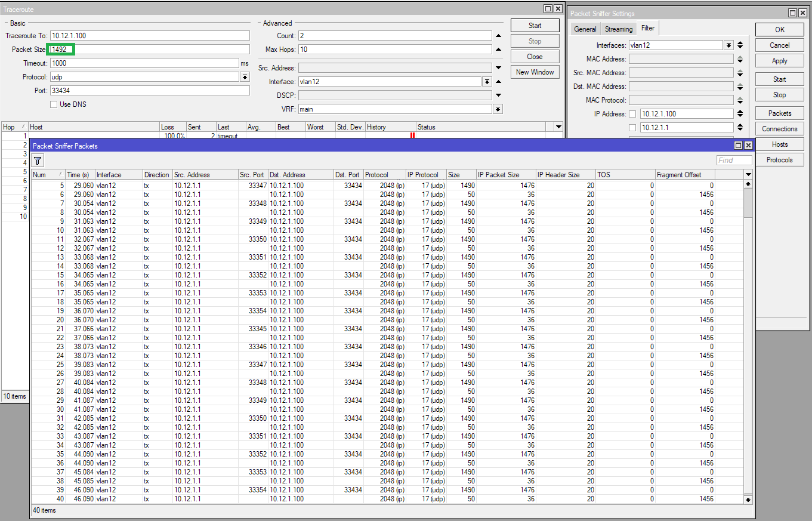Screen dimensions: 812x521
Task: Expand the Src. Address field in Traceroute
Action: [498, 68]
